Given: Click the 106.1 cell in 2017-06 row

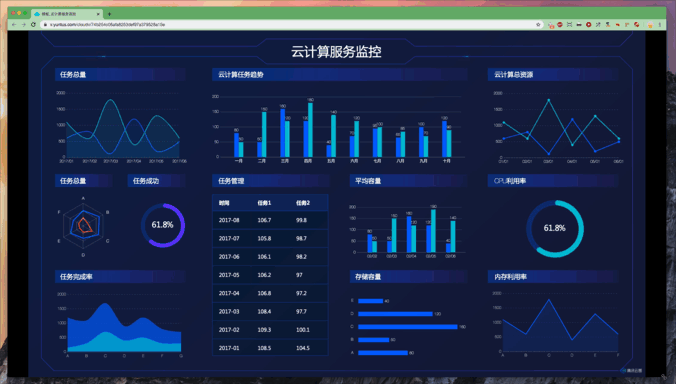Looking at the screenshot, I should coord(264,257).
